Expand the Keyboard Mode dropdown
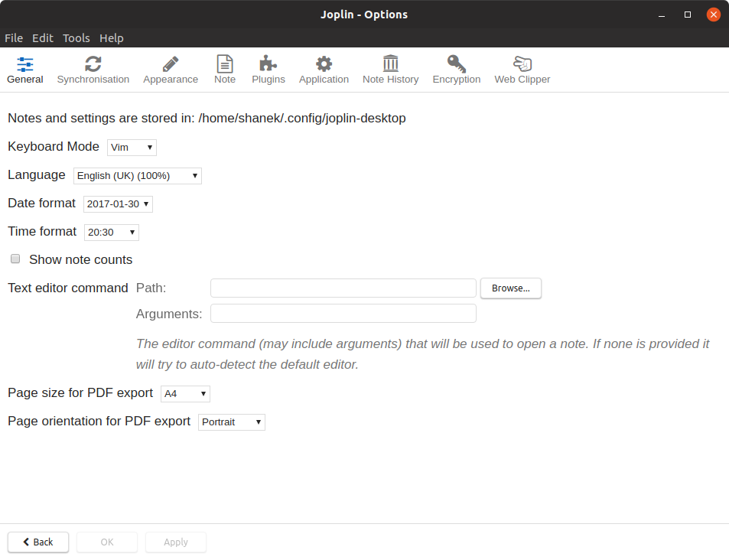Viewport: 729px width, 560px height. click(x=132, y=148)
